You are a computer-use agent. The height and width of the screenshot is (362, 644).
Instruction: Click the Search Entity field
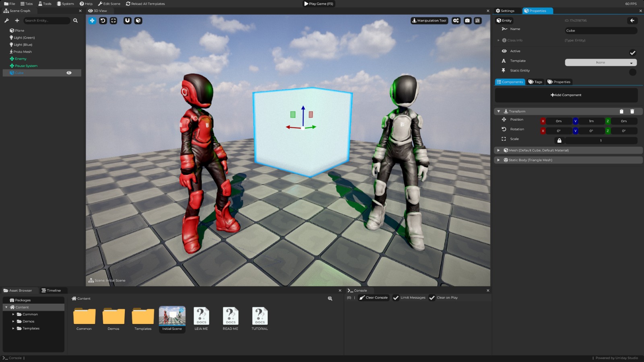point(46,21)
